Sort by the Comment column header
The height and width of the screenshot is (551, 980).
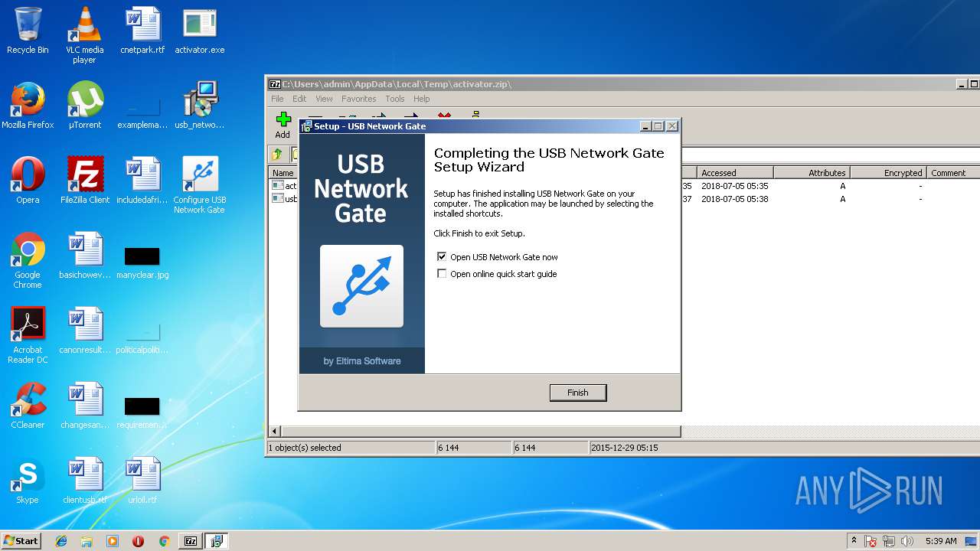tap(953, 173)
